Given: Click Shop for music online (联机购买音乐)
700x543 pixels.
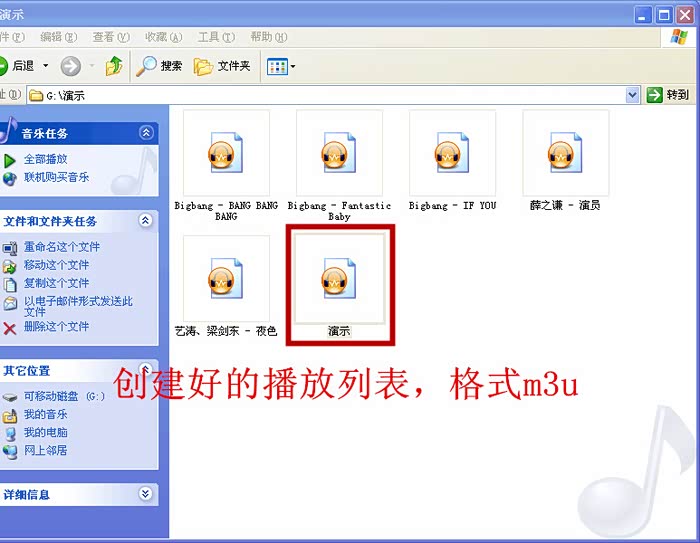Looking at the screenshot, I should tap(57, 177).
